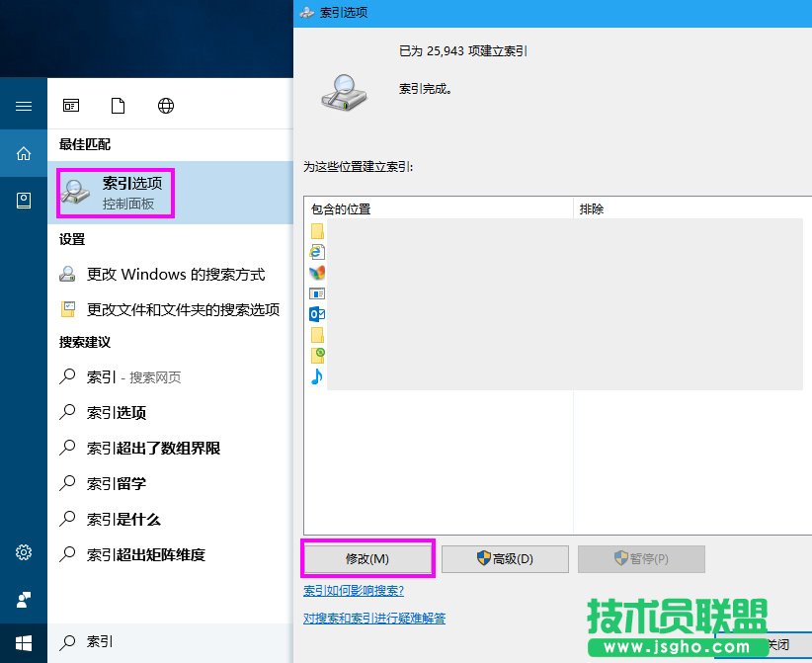This screenshot has height=663, width=812.
Task: Select the documents filter icon at top
Action: [x=119, y=105]
